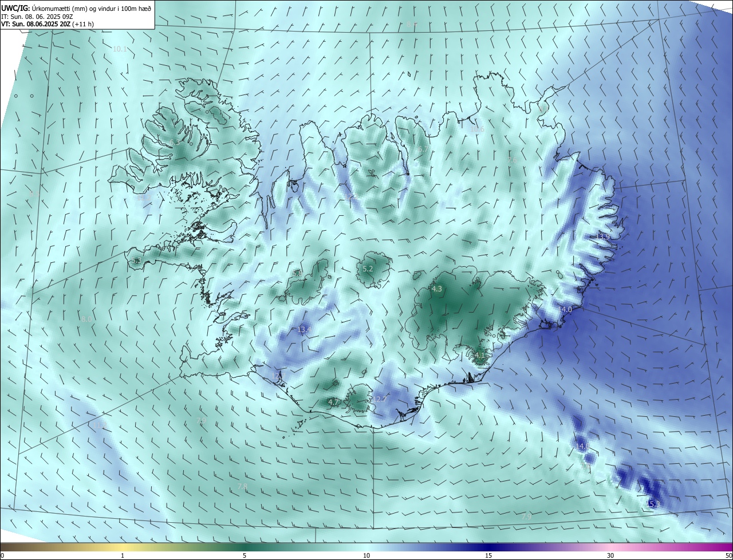Click the 5 tick label on the color scale
The width and height of the screenshot is (733, 560).
click(x=245, y=555)
